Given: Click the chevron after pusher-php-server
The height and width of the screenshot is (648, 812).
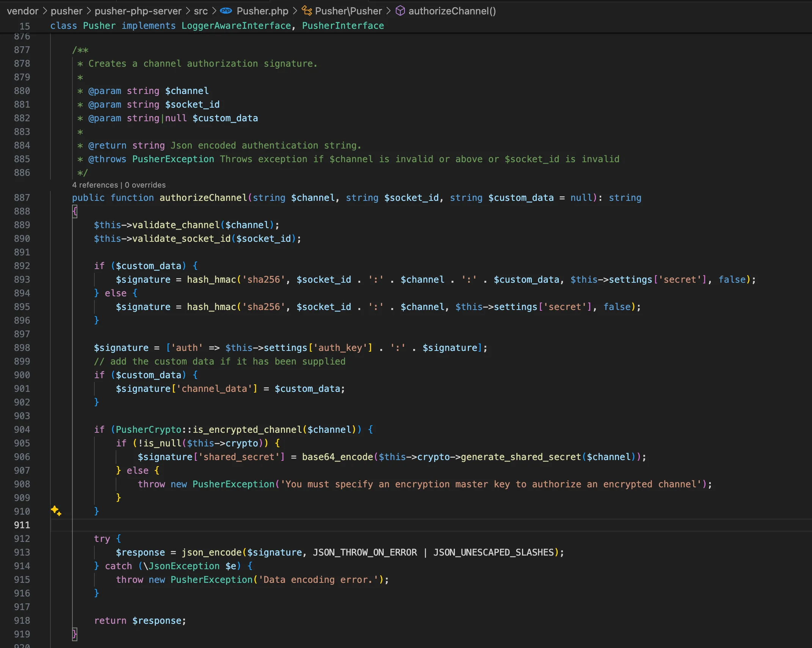Looking at the screenshot, I should [x=188, y=11].
